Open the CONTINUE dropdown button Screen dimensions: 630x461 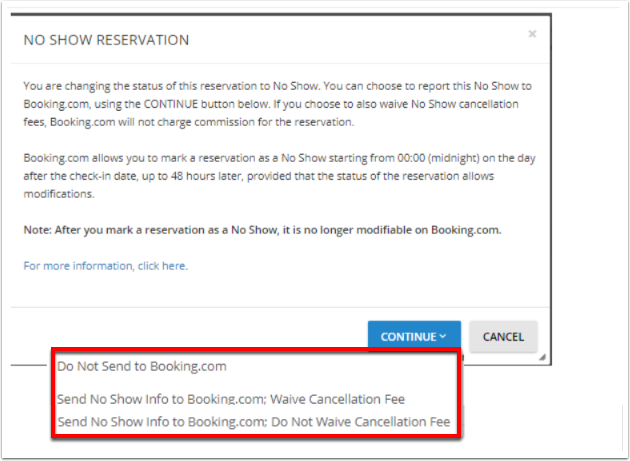pos(414,336)
